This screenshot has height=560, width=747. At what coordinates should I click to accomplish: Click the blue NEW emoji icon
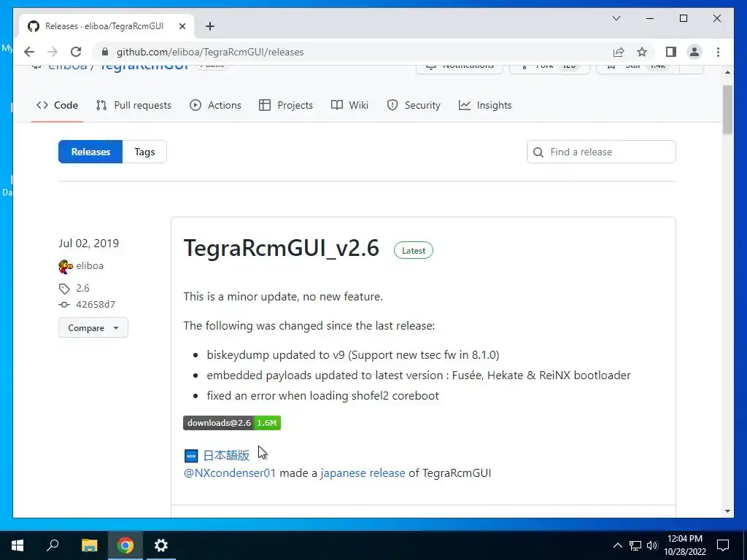(191, 456)
